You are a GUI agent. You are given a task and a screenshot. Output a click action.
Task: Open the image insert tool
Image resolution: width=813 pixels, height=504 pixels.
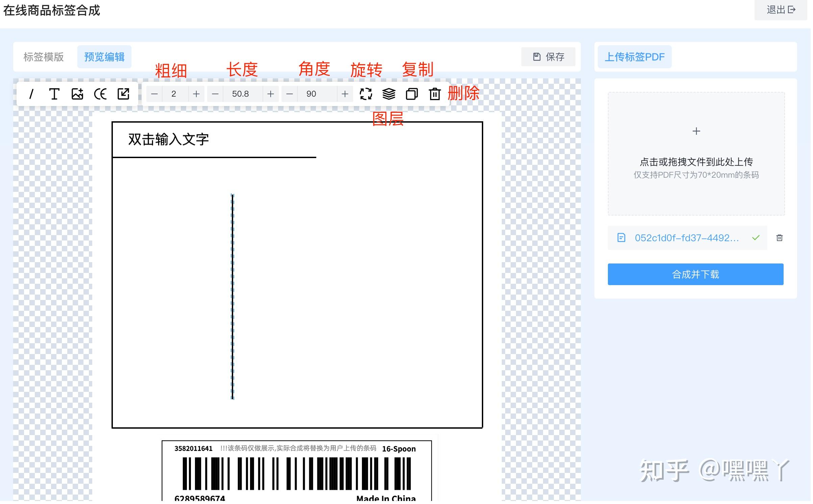coord(78,94)
